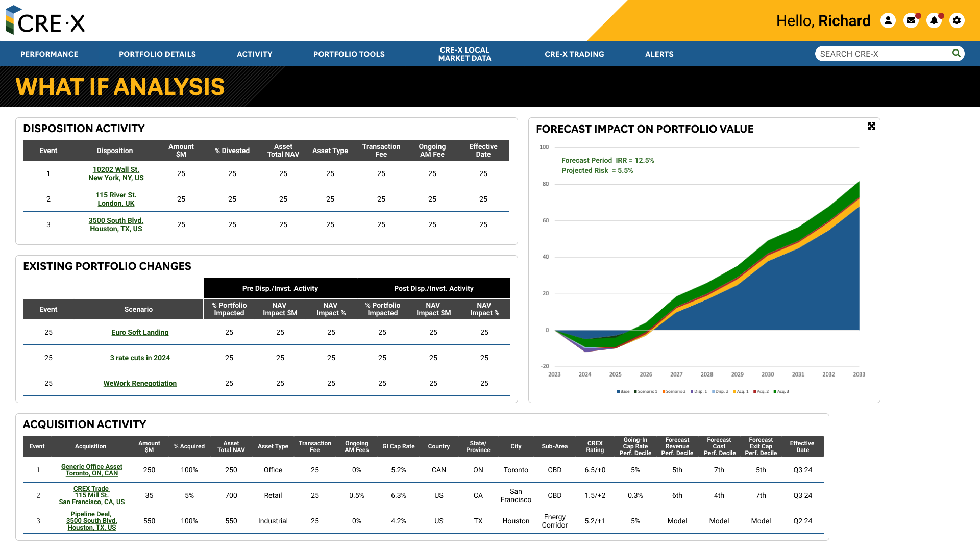Image resolution: width=980 pixels, height=551 pixels.
Task: Open the settings gear icon
Action: click(957, 20)
